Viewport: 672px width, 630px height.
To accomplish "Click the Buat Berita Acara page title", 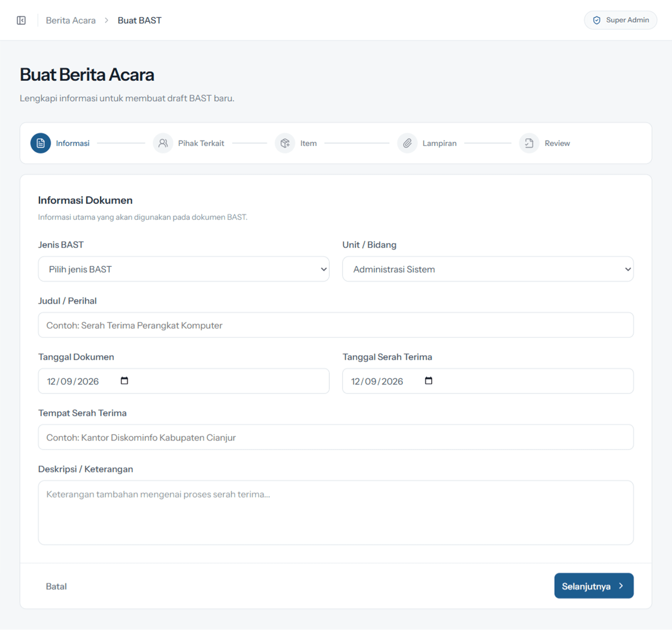I will 87,75.
